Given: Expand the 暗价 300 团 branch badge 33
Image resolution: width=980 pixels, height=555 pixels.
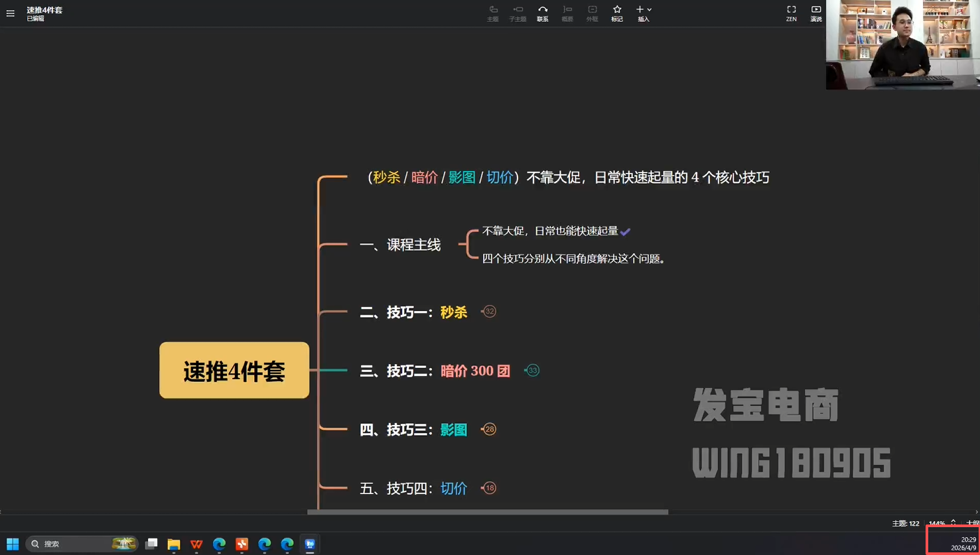Looking at the screenshot, I should 532,371.
